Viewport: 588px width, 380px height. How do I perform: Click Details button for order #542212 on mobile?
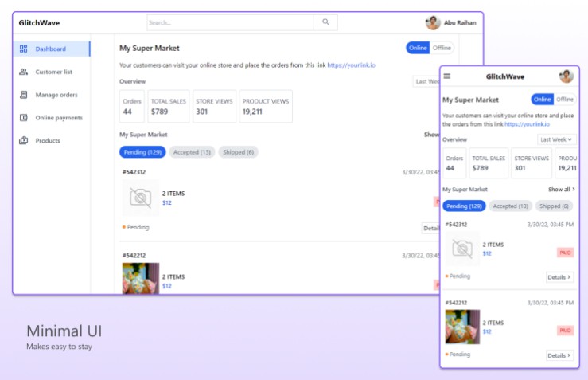click(x=559, y=355)
